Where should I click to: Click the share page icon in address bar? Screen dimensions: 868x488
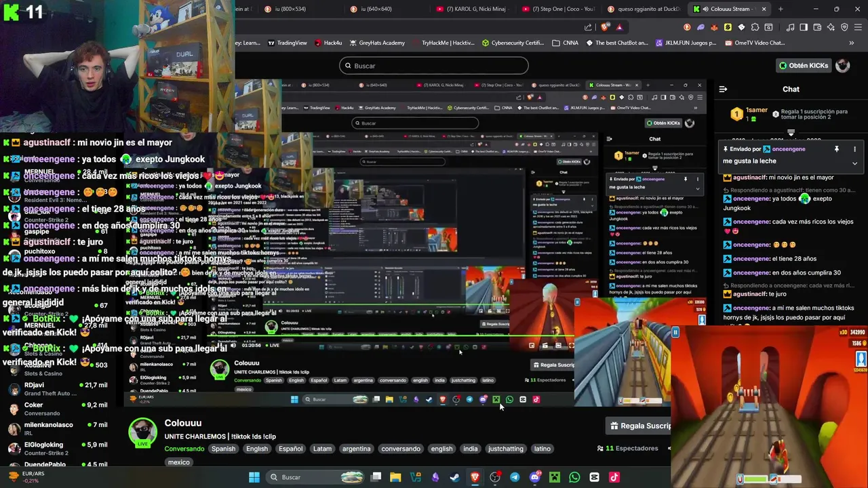click(x=588, y=27)
